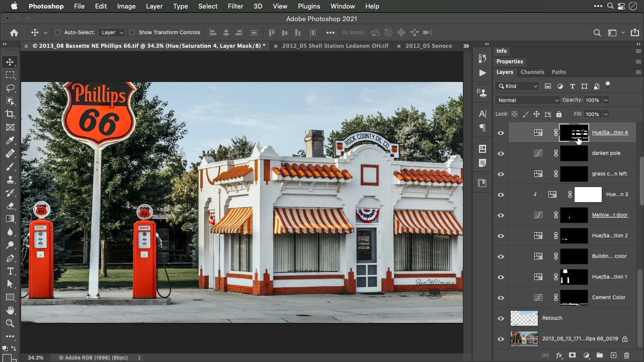Select the Frame tool
Screen dimensions: 644x362
point(10,127)
